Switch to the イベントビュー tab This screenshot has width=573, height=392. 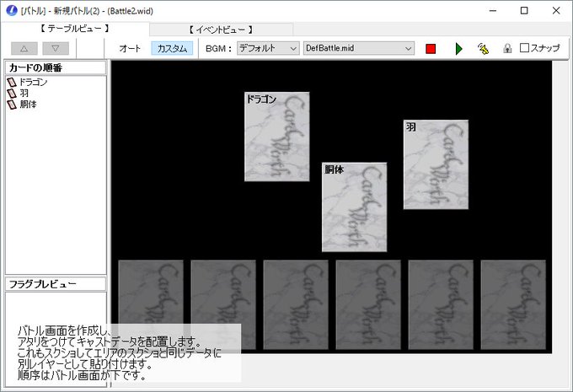coord(221,30)
